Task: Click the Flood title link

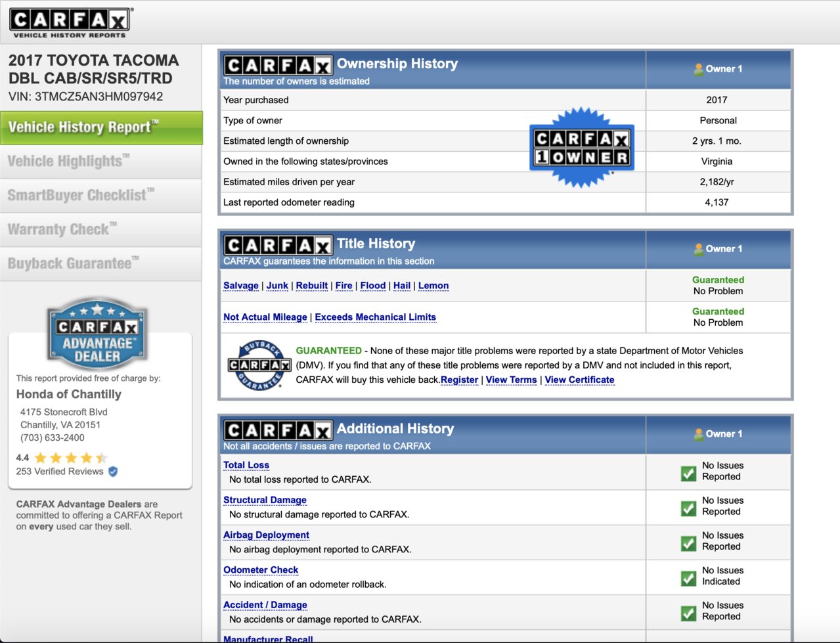Action: click(373, 286)
